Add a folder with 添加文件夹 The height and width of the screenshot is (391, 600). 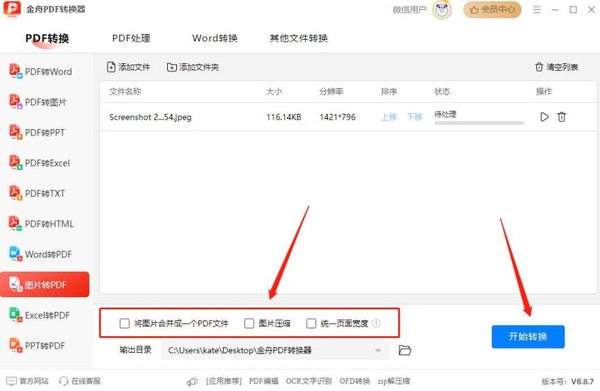point(193,67)
